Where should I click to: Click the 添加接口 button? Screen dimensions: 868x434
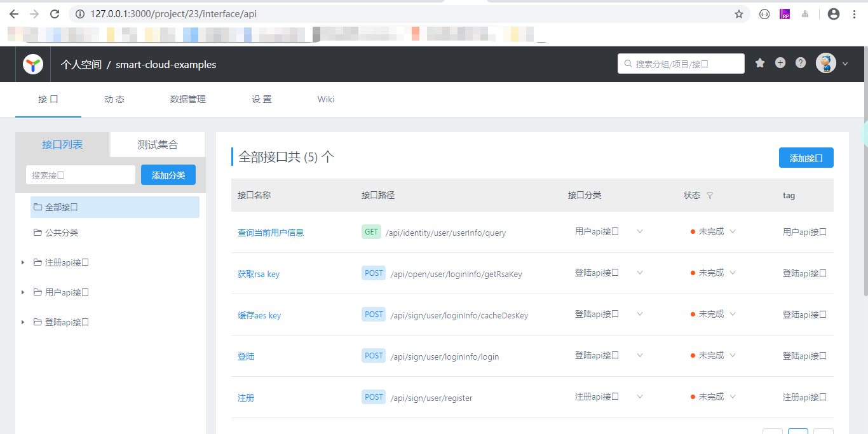tap(806, 158)
